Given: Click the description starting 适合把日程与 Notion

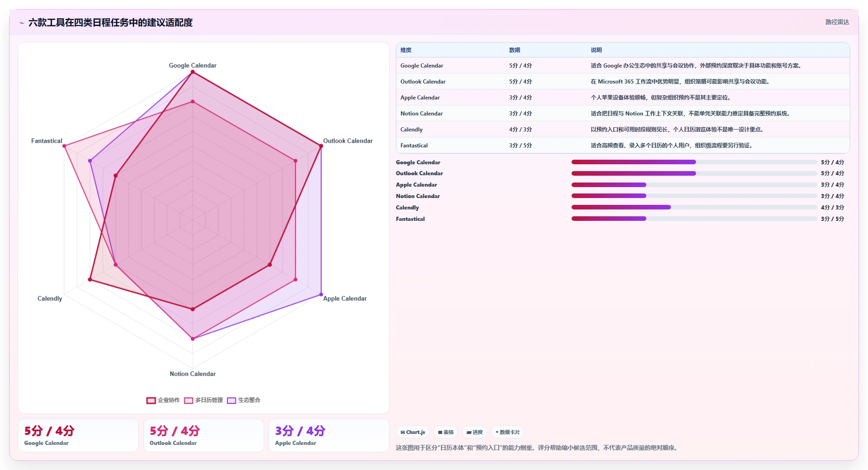Looking at the screenshot, I should (691, 114).
